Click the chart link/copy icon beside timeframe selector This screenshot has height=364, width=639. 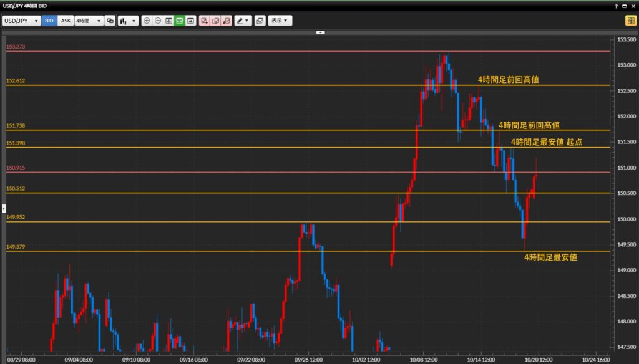(110, 21)
